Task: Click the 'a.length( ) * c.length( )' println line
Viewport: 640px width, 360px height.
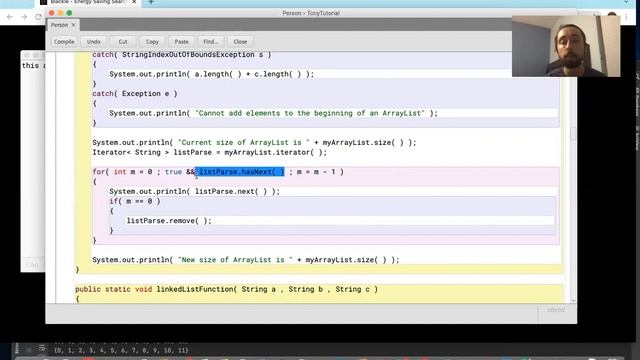Action: click(x=211, y=74)
